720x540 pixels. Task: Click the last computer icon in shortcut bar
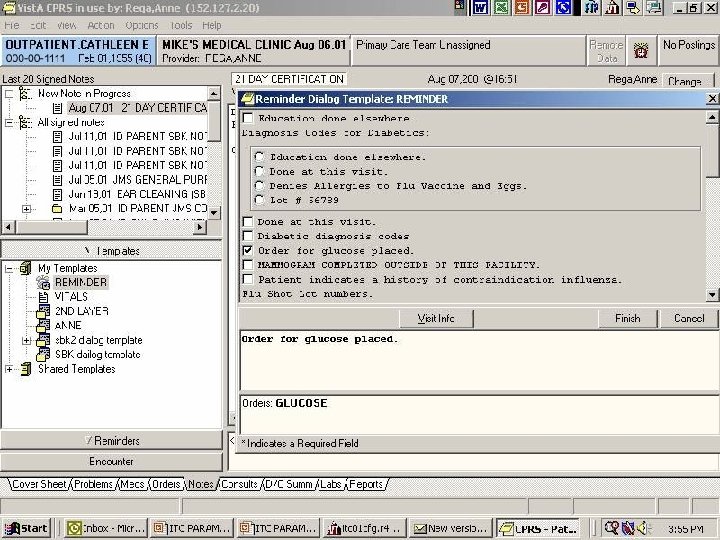coord(654,7)
